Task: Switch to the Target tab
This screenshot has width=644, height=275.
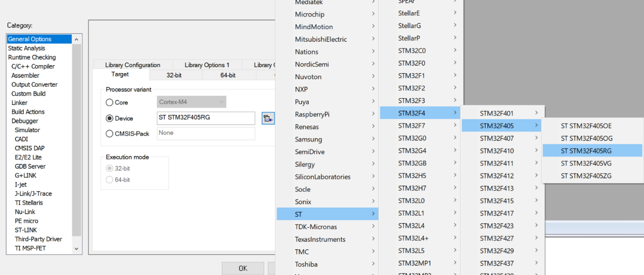Action: coord(120,74)
